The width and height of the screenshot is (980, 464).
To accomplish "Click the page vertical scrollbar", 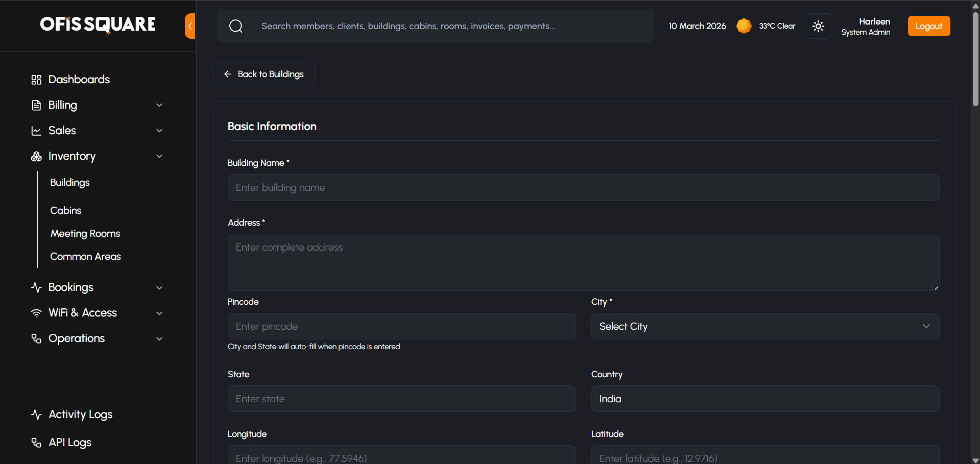I will tap(975, 61).
